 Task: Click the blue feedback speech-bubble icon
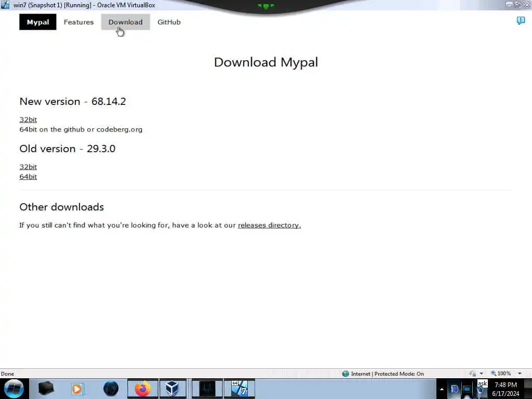coord(521,21)
